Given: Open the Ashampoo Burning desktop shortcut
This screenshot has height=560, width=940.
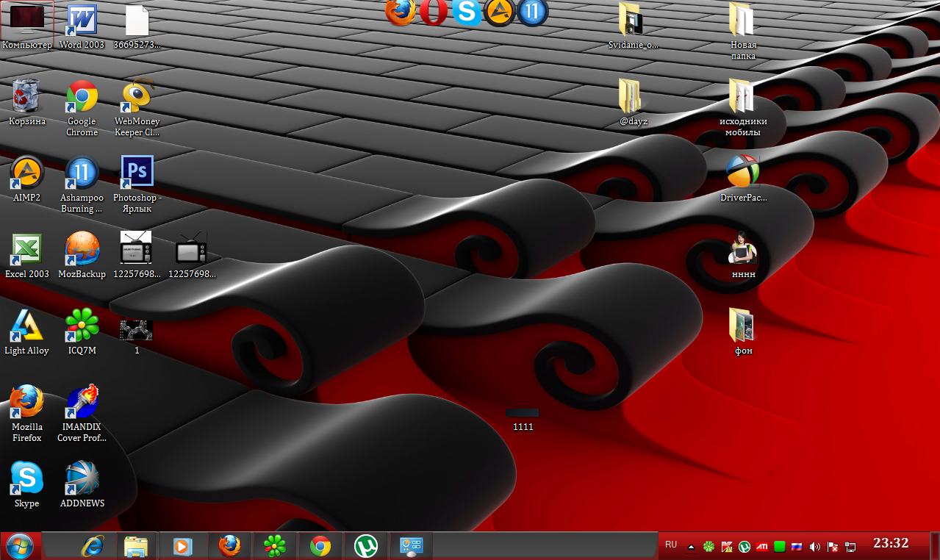Looking at the screenshot, I should coord(82,184).
